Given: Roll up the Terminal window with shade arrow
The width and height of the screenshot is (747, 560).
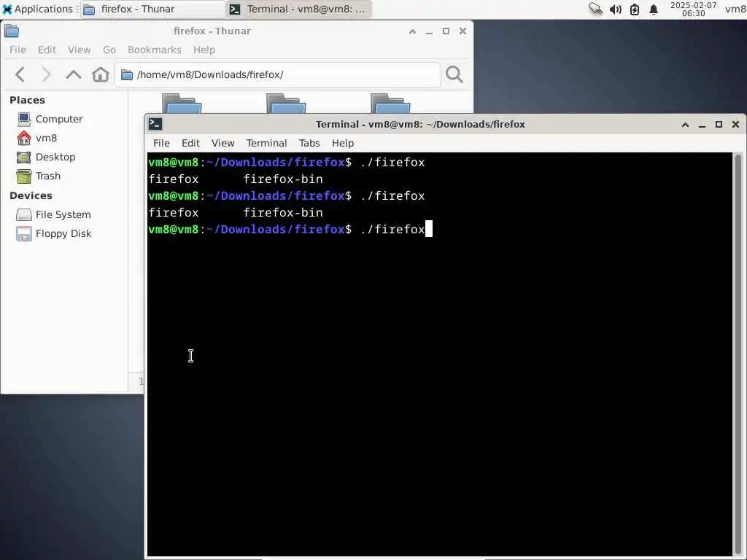Looking at the screenshot, I should point(685,125).
